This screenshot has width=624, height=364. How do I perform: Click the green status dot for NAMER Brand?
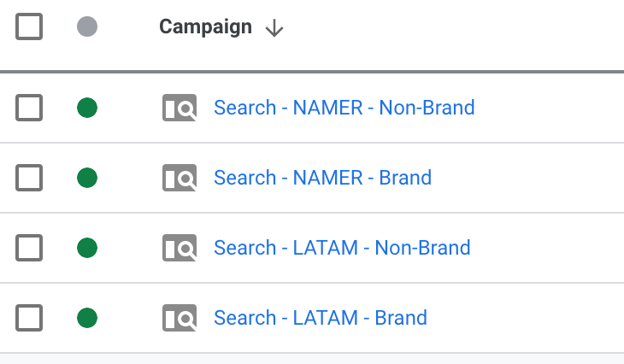click(x=86, y=179)
